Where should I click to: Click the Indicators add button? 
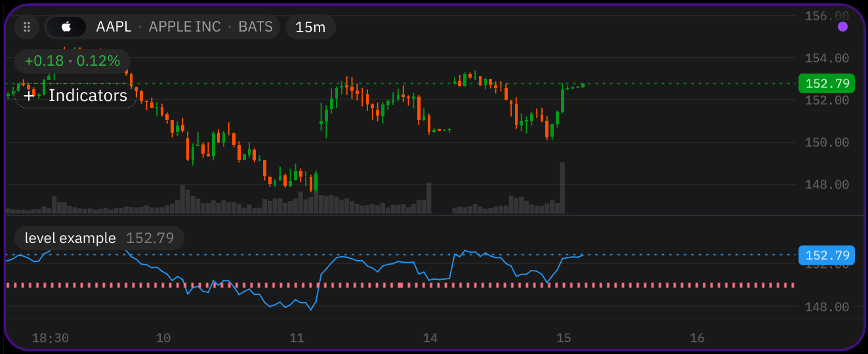(75, 95)
